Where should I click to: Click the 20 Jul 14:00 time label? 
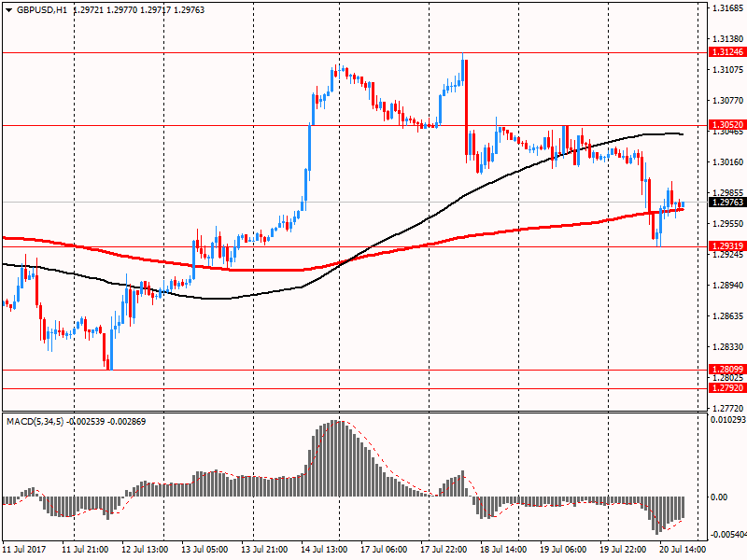[683, 549]
